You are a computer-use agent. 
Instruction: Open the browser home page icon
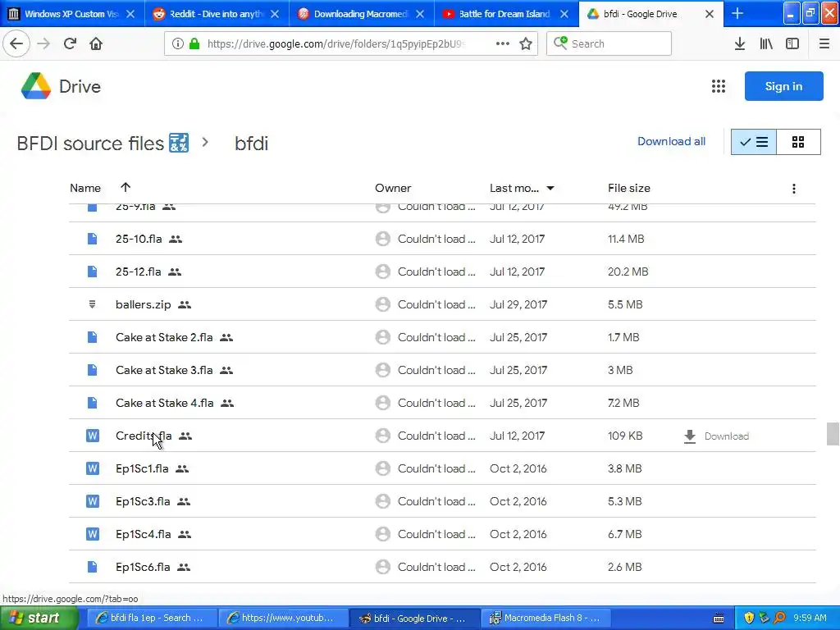click(x=96, y=43)
